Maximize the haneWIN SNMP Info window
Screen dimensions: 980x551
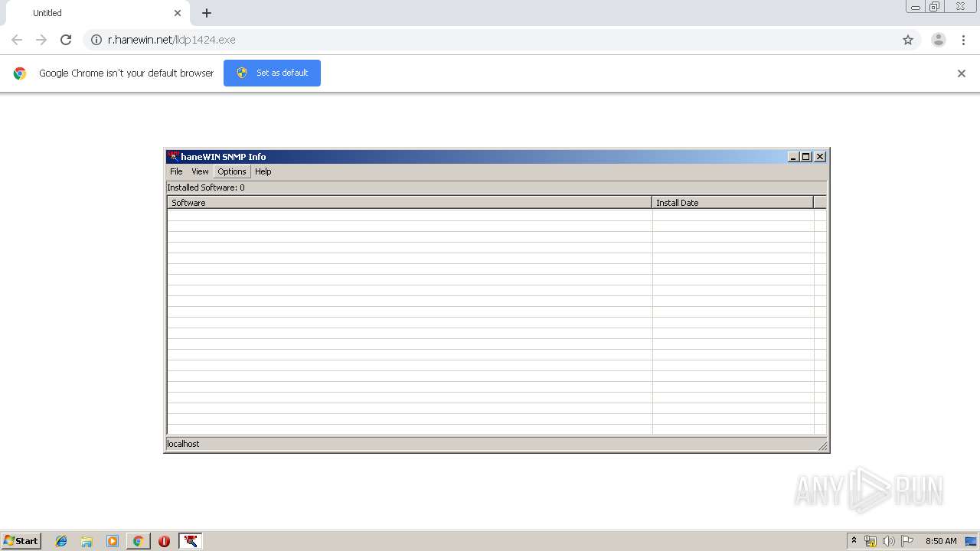point(805,156)
